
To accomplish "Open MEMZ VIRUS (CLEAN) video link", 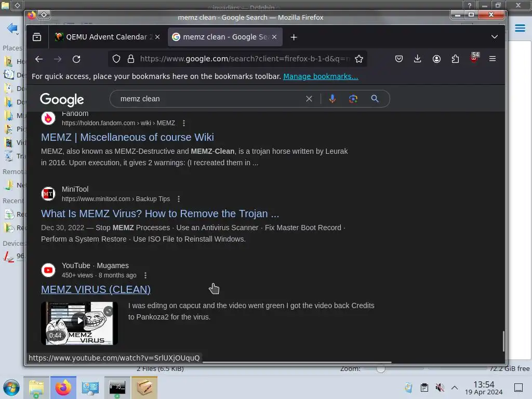I will pyautogui.click(x=96, y=289).
